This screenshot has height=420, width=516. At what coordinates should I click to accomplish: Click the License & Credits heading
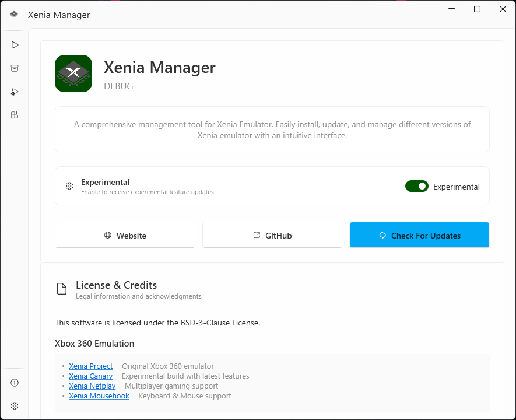point(116,285)
